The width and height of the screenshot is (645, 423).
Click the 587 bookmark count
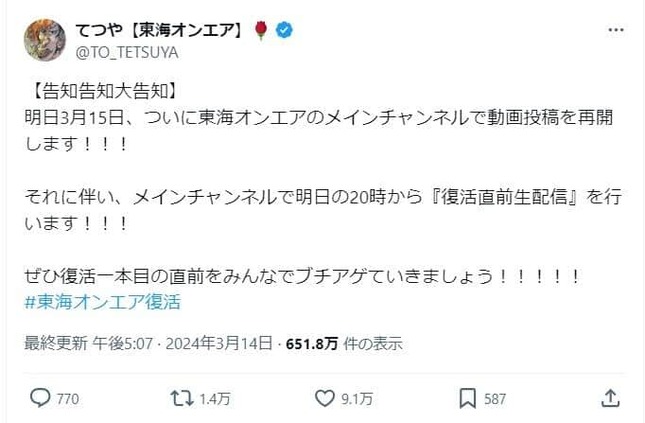click(x=496, y=398)
